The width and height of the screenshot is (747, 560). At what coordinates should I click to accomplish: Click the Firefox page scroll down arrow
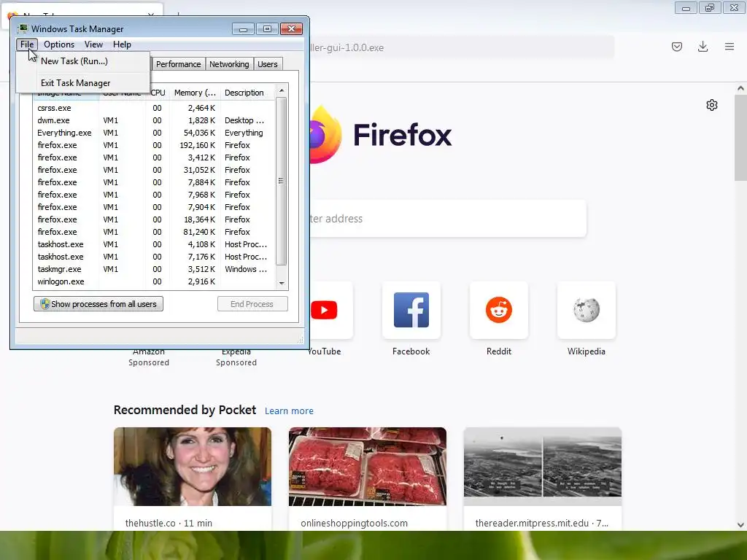click(x=740, y=525)
